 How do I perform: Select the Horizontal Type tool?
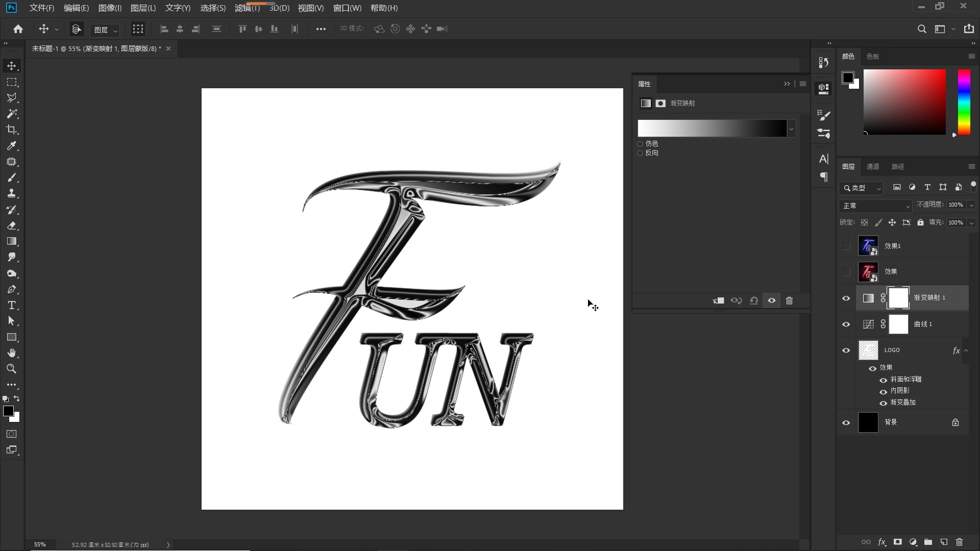12,305
